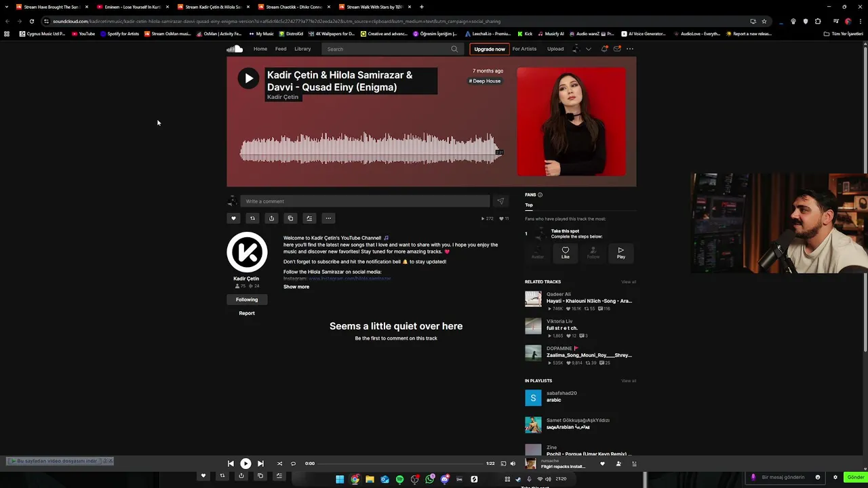Image resolution: width=868 pixels, height=488 pixels.
Task: Open the player queue list icon
Action: coord(634,464)
